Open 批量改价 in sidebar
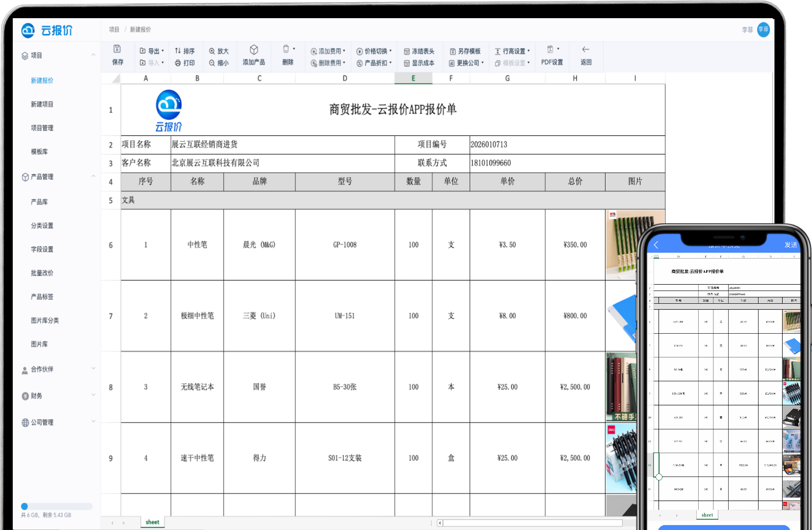This screenshot has width=812, height=530. [x=42, y=273]
